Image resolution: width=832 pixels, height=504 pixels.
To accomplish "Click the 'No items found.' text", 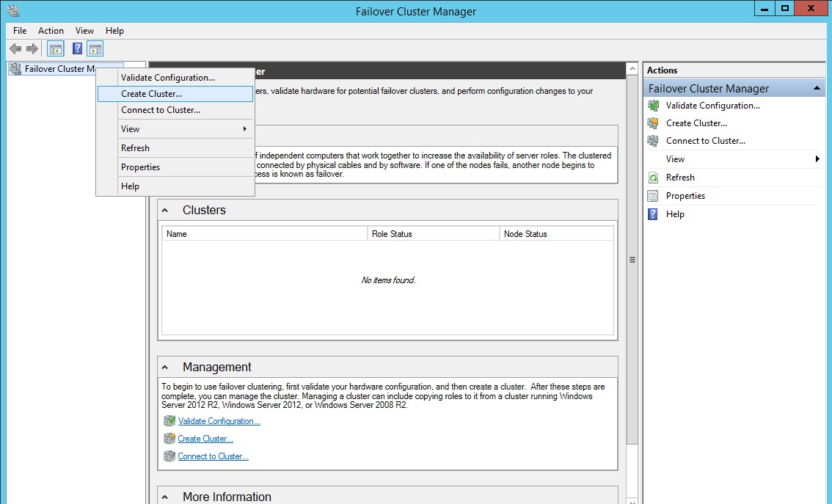I will click(x=388, y=280).
